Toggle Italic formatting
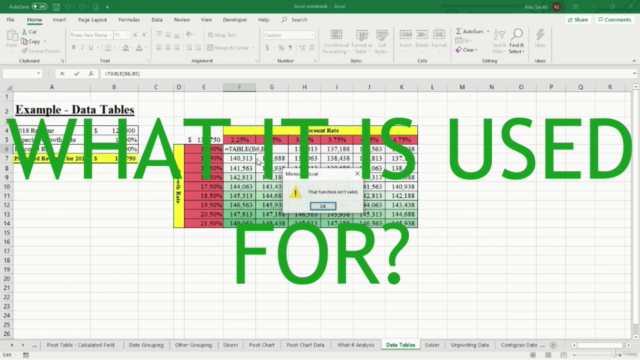Image resolution: width=640 pixels, height=360 pixels. pos(82,48)
